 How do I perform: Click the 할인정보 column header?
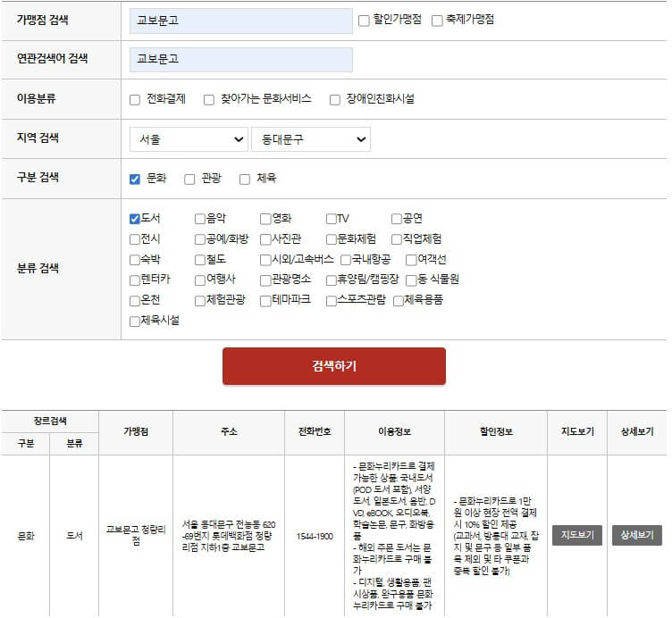coord(496,431)
